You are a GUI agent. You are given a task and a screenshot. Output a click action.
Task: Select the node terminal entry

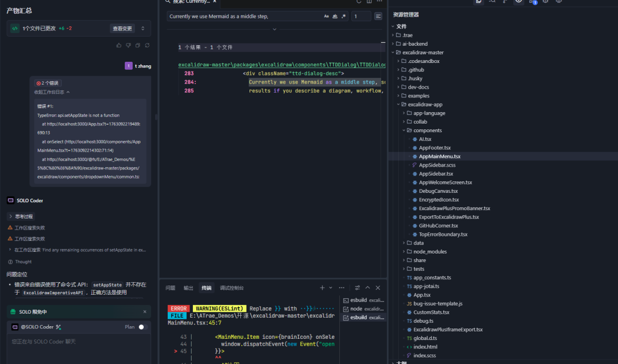coord(363,309)
